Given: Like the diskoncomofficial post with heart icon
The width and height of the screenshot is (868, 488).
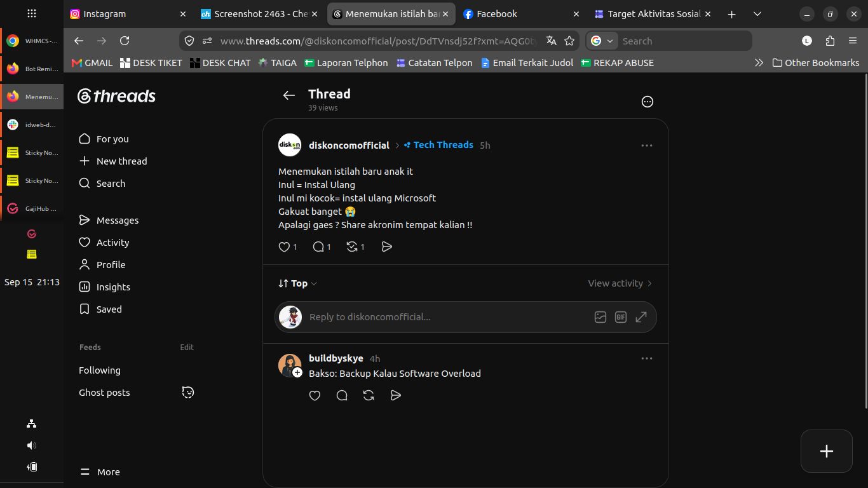Looking at the screenshot, I should pyautogui.click(x=285, y=247).
